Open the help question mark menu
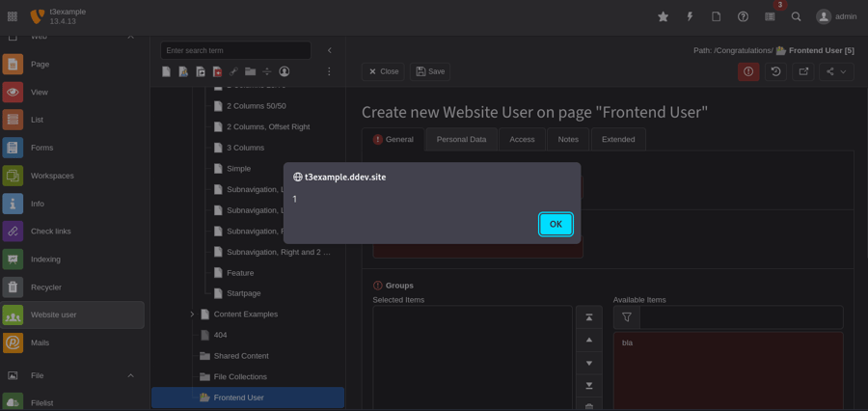Screen dimensions: 868x411 tap(743, 16)
